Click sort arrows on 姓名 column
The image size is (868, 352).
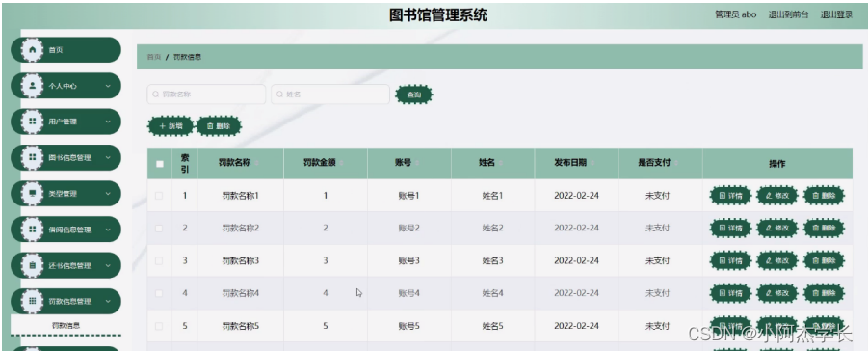pos(500,163)
